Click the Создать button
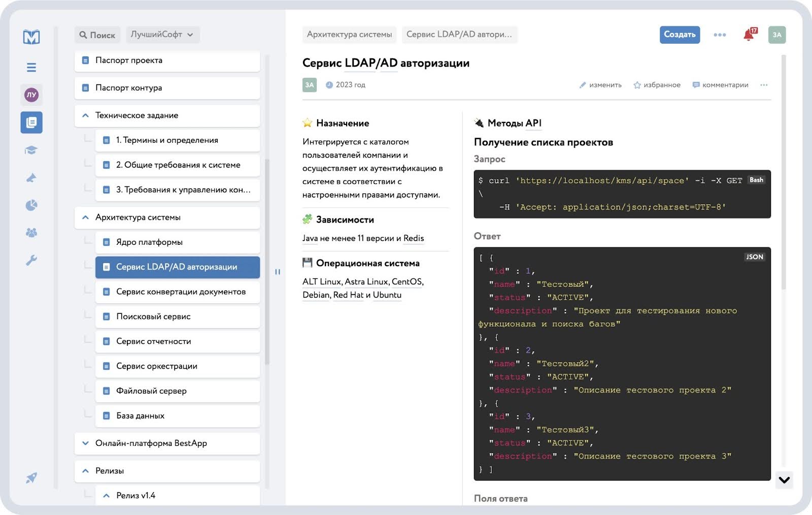The image size is (812, 515). (x=680, y=35)
